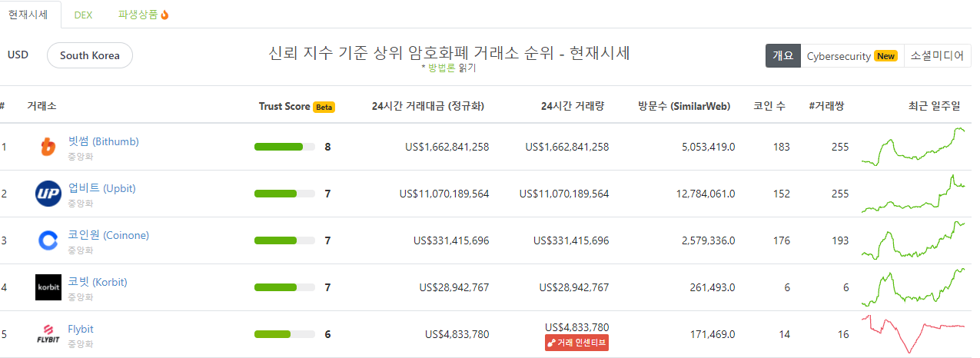
Task: Click the flame icon on 파생상품 tab
Action: (164, 15)
